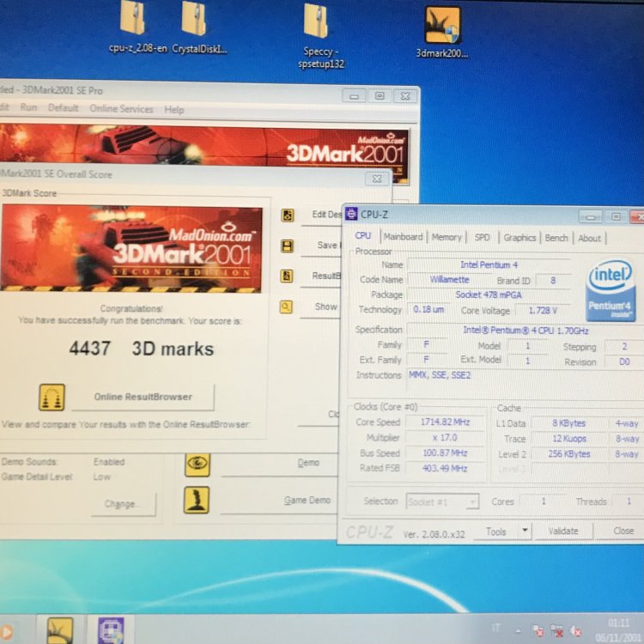
Task: Open the Online Services menu
Action: [x=121, y=109]
